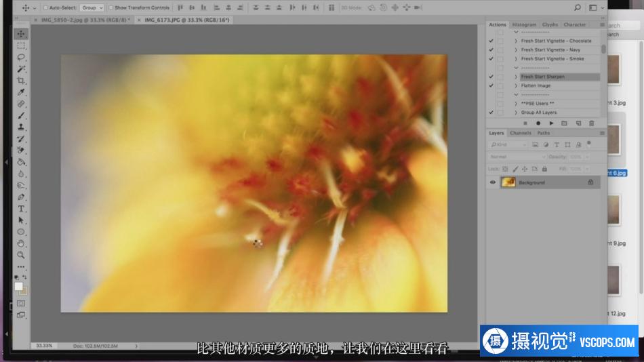Select the Path Selection tool
Screen dimensions: 644x362
[21, 220]
